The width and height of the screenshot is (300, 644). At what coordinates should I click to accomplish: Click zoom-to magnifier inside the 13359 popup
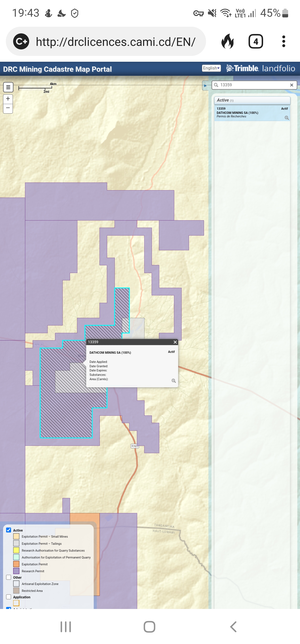click(x=174, y=381)
